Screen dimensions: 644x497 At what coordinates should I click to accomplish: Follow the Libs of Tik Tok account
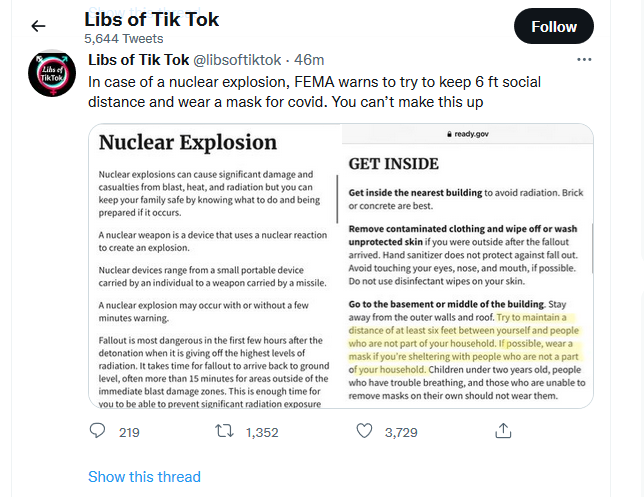coord(553,27)
